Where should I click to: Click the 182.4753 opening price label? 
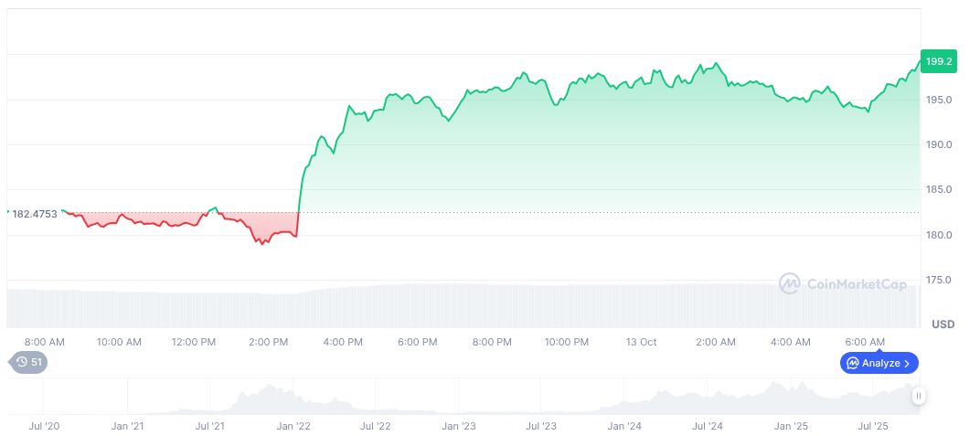(34, 214)
